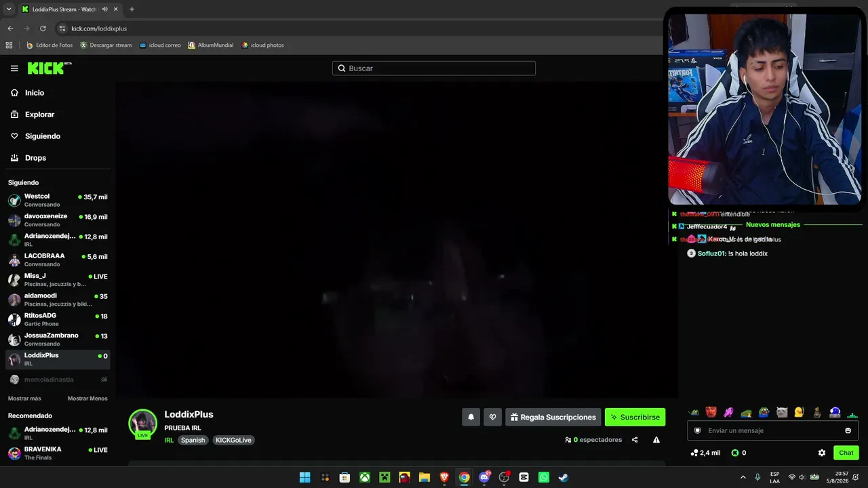
Task: Click the message box Enviar un mensaje
Action: tap(773, 430)
